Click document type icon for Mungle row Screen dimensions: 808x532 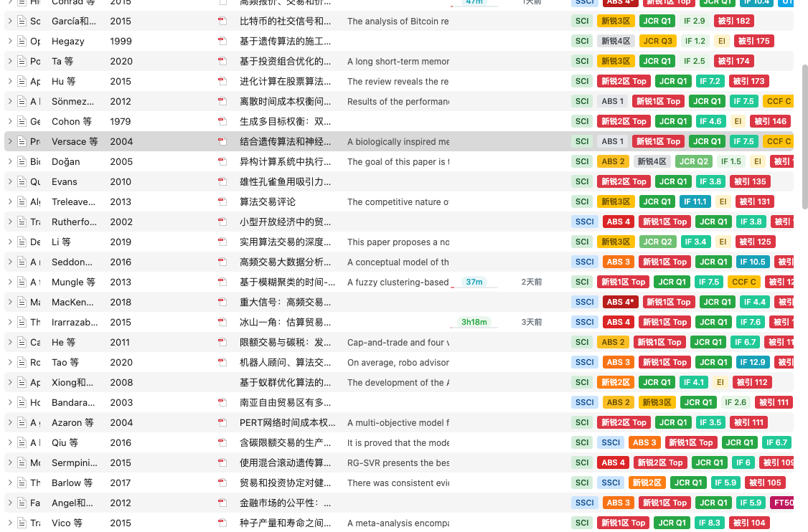(x=22, y=282)
